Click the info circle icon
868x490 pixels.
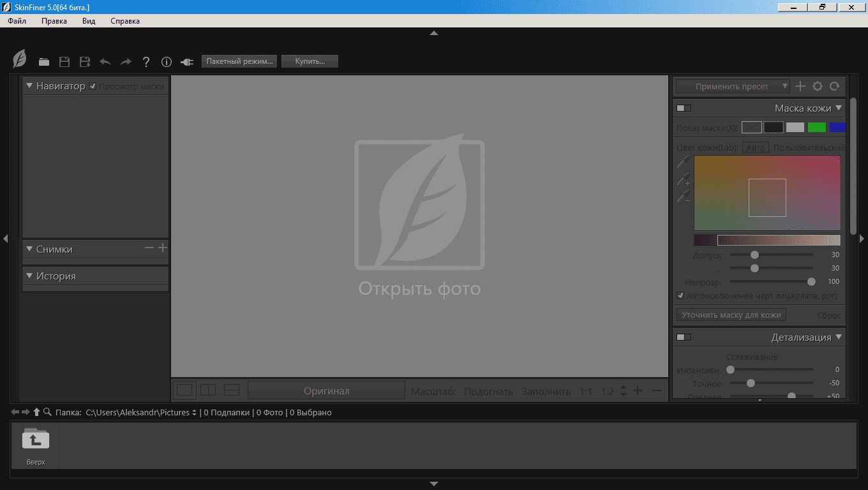(x=167, y=62)
